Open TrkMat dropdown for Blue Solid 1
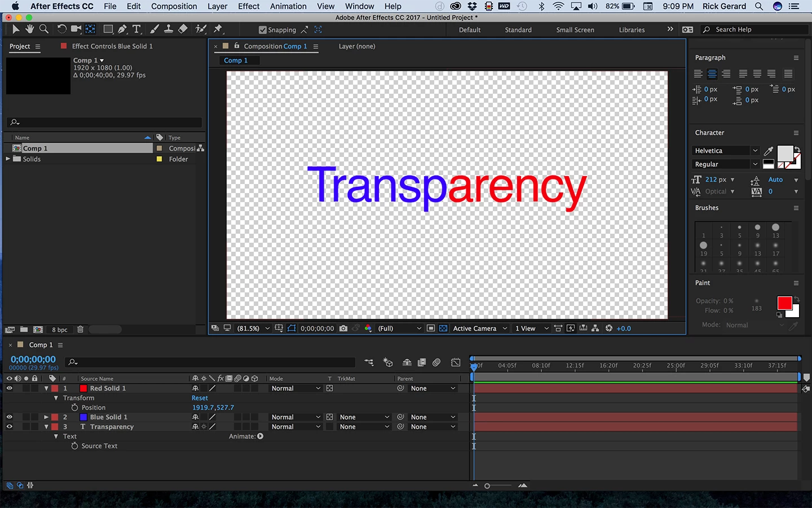This screenshot has height=508, width=812. tap(364, 417)
